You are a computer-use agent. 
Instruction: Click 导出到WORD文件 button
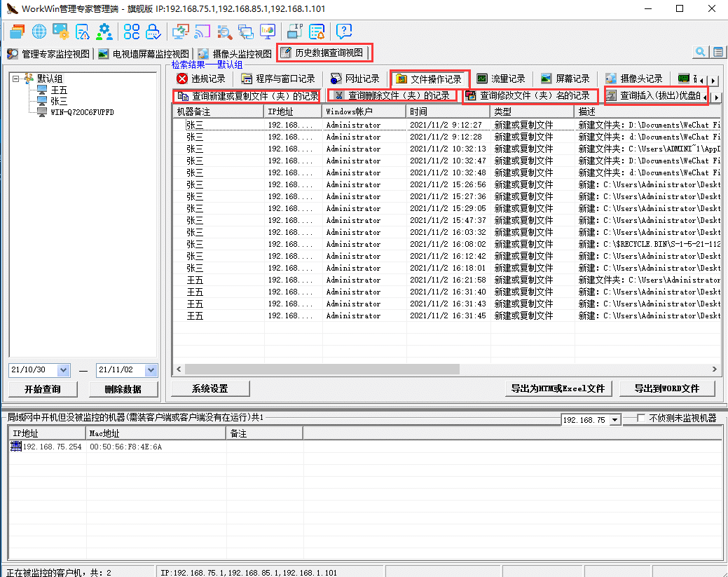(x=667, y=388)
